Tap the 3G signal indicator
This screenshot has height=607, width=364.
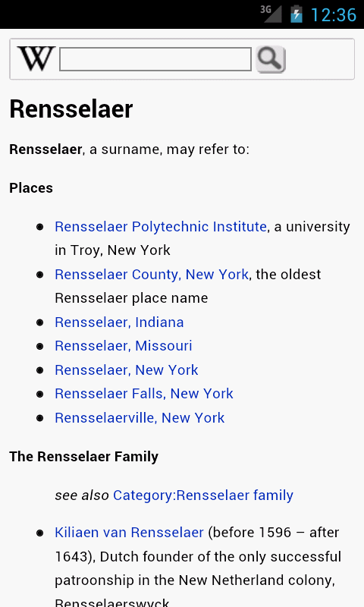pos(271,14)
